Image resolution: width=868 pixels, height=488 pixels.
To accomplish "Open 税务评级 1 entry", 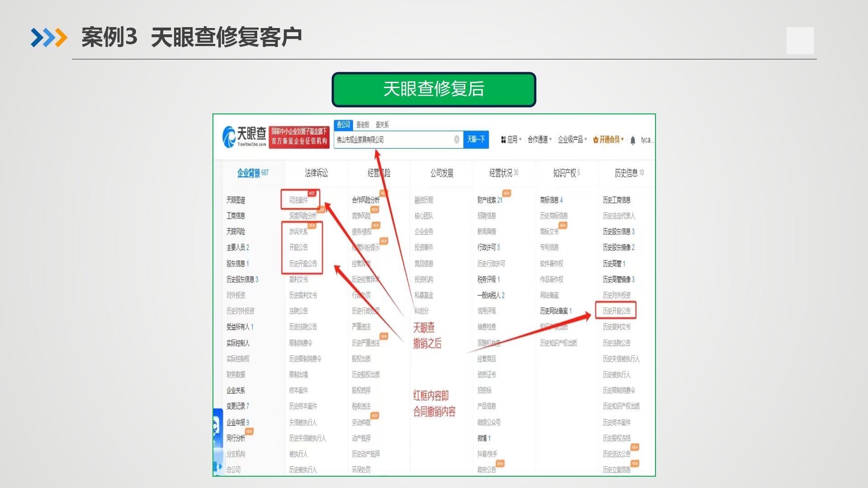I will click(488, 280).
